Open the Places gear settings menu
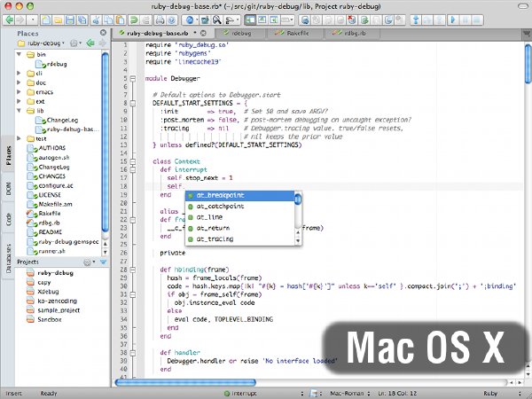The width and height of the screenshot is (532, 399). [x=75, y=43]
